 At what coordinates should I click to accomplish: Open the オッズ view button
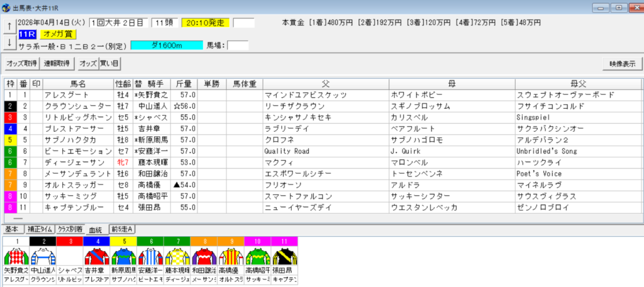tap(88, 63)
